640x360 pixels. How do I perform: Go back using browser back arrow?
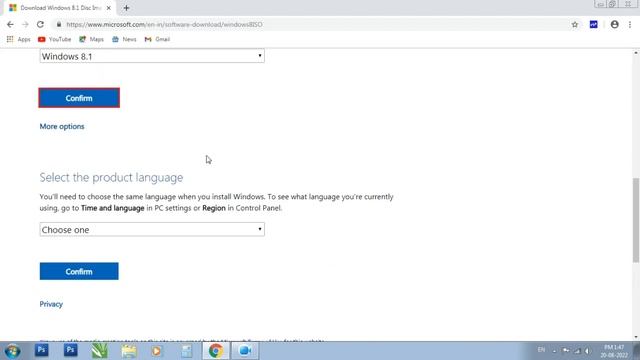(10, 24)
